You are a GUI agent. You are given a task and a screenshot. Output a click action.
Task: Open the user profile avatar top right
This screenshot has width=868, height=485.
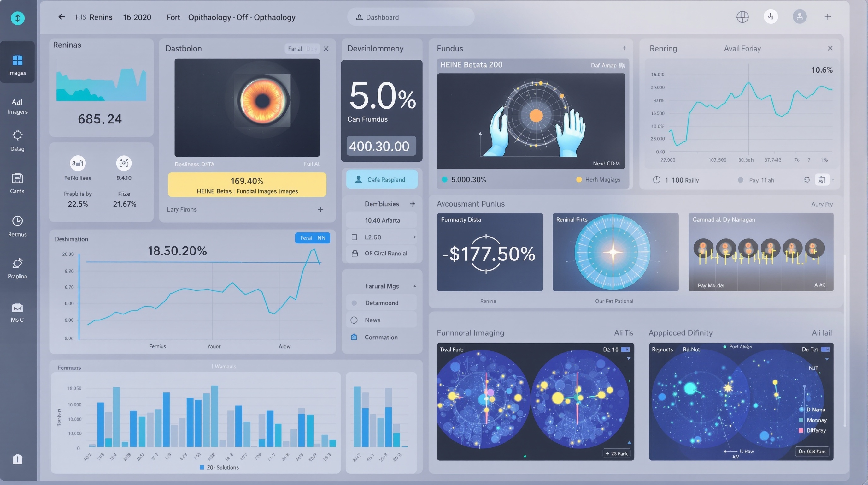pos(799,17)
